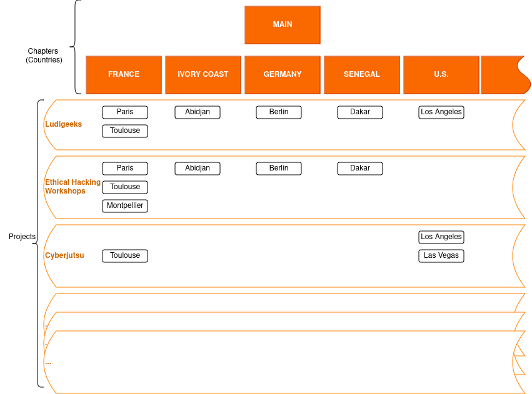This screenshot has width=532, height=394.
Task: Click Toulouse in Ethical Hacking Workshops row
Action: click(x=125, y=187)
